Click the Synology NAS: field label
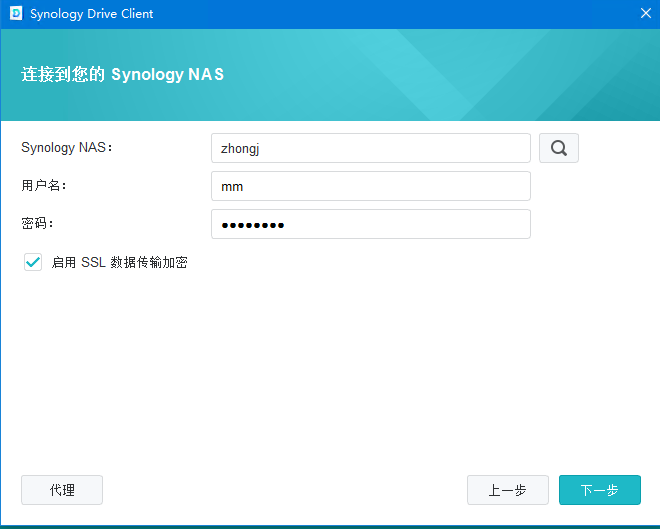Image resolution: width=660 pixels, height=529 pixels. 67,148
